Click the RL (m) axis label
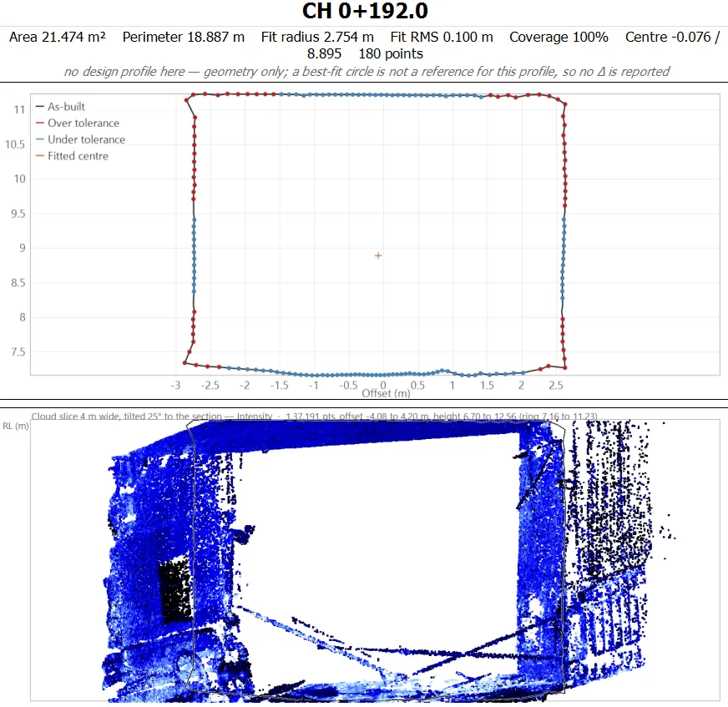The width and height of the screenshot is (728, 707). pos(16,426)
